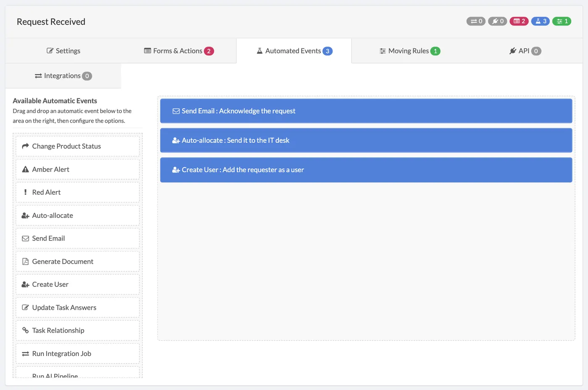Click the user icon on the Add requester event
This screenshot has height=390, width=588.
point(176,170)
